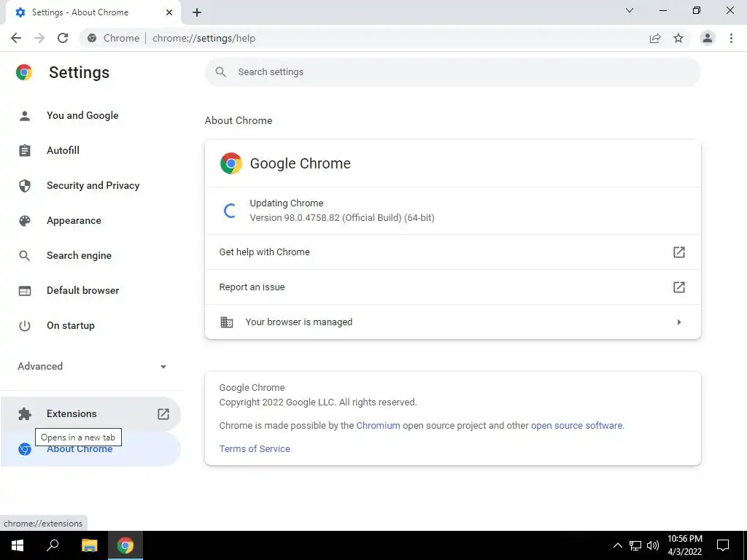Open the Terms of Service link
747x560 pixels.
click(x=255, y=448)
